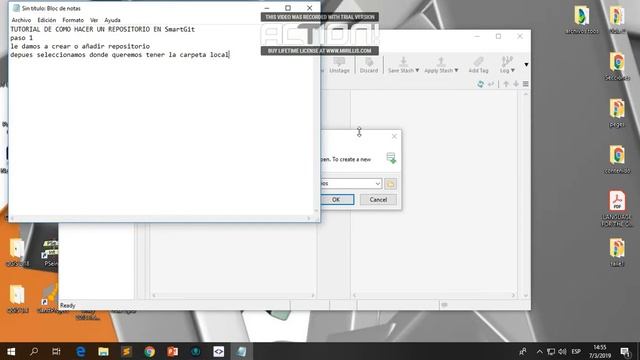The height and width of the screenshot is (360, 640).
Task: Switch to SmartGit from the taskbar
Action: [219, 351]
